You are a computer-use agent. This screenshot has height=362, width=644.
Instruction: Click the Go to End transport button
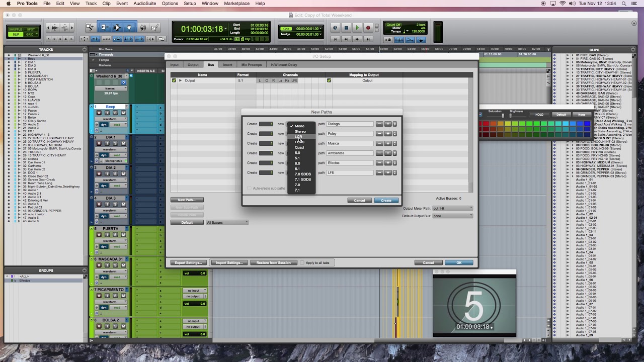(x=368, y=39)
